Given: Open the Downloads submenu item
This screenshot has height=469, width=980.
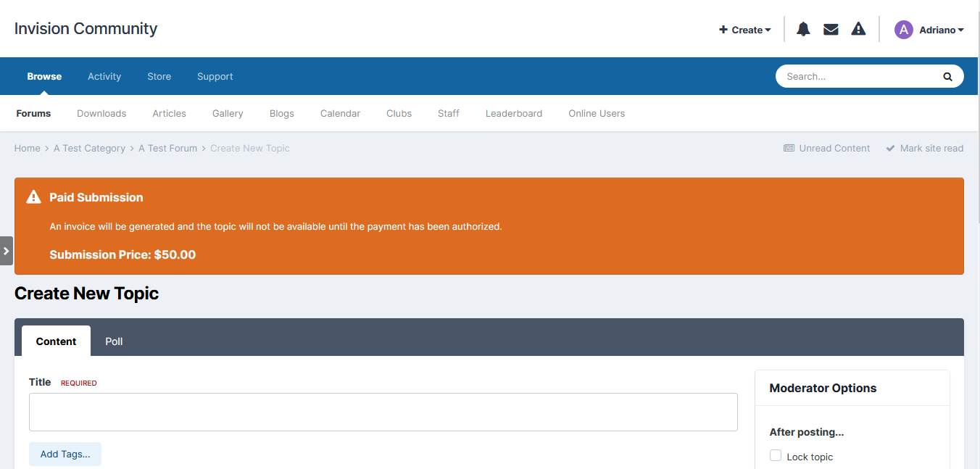Looking at the screenshot, I should click(101, 113).
